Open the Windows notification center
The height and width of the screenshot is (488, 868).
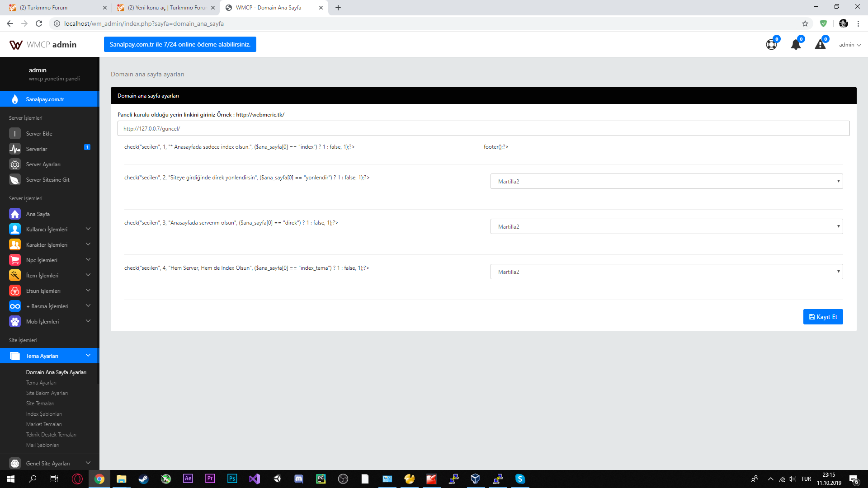pyautogui.click(x=854, y=479)
